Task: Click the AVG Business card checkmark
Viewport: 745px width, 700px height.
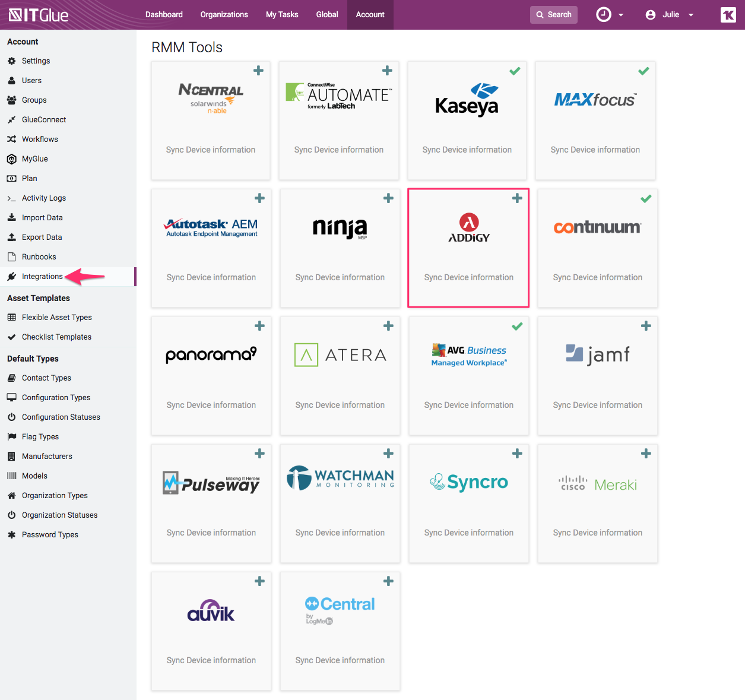Action: point(517,326)
